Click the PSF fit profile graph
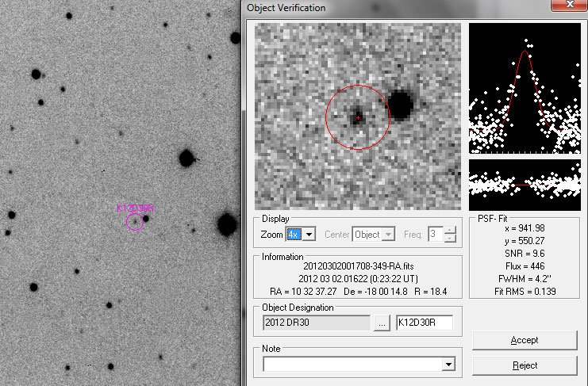The image size is (588, 386). (524, 87)
